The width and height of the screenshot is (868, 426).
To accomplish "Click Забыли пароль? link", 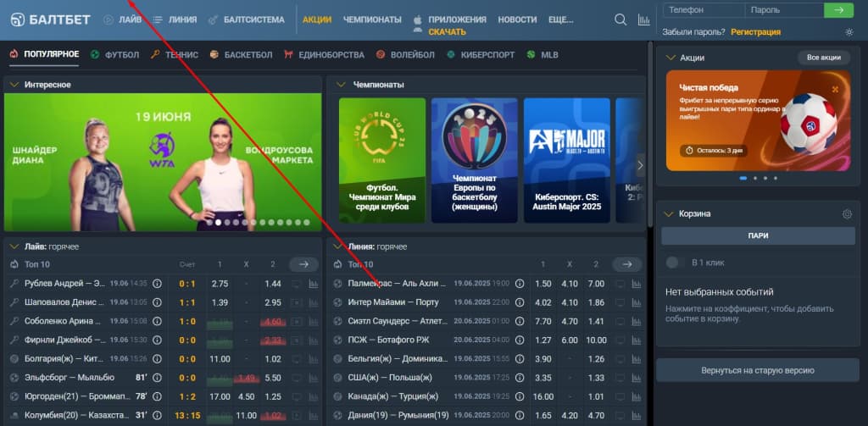I will pyautogui.click(x=693, y=32).
